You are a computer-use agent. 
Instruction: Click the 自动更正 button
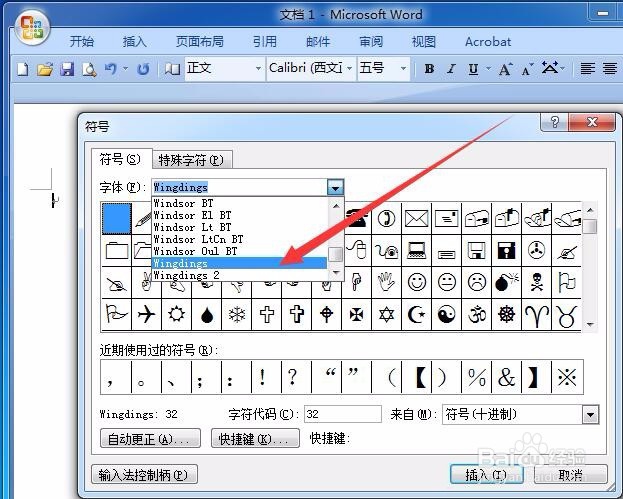(x=150, y=439)
